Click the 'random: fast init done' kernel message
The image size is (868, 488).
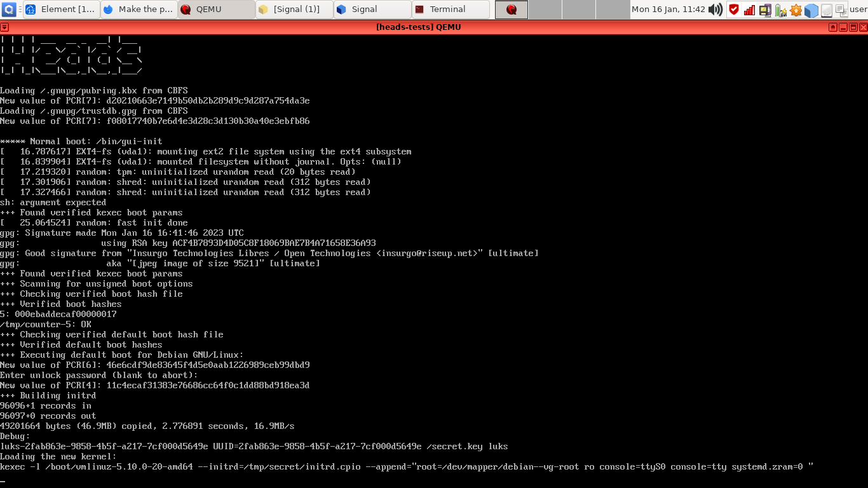pyautogui.click(x=94, y=223)
